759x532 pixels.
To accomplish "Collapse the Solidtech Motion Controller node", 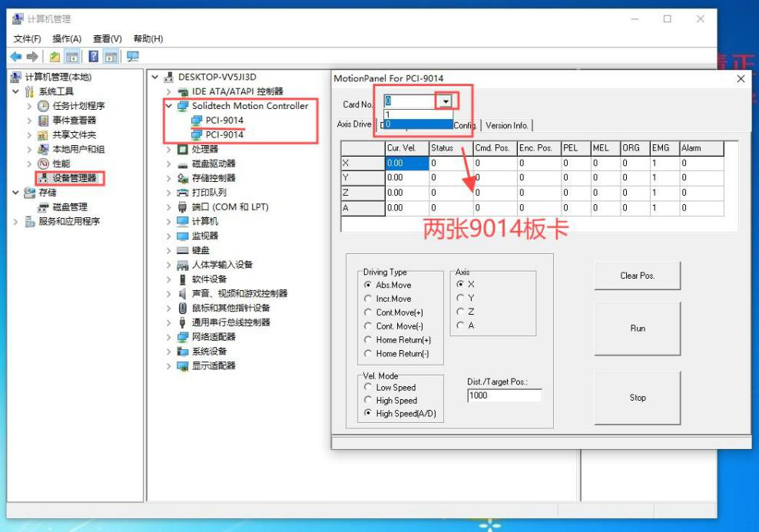I will pyautogui.click(x=169, y=106).
